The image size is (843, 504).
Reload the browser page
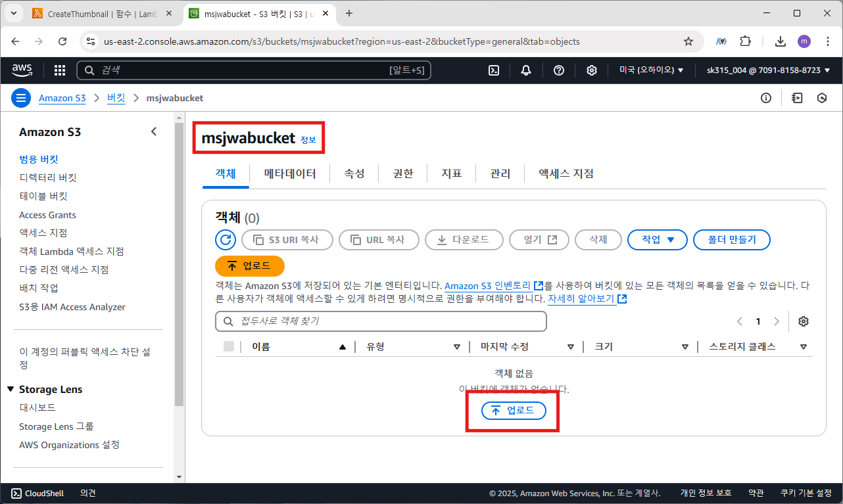(62, 41)
